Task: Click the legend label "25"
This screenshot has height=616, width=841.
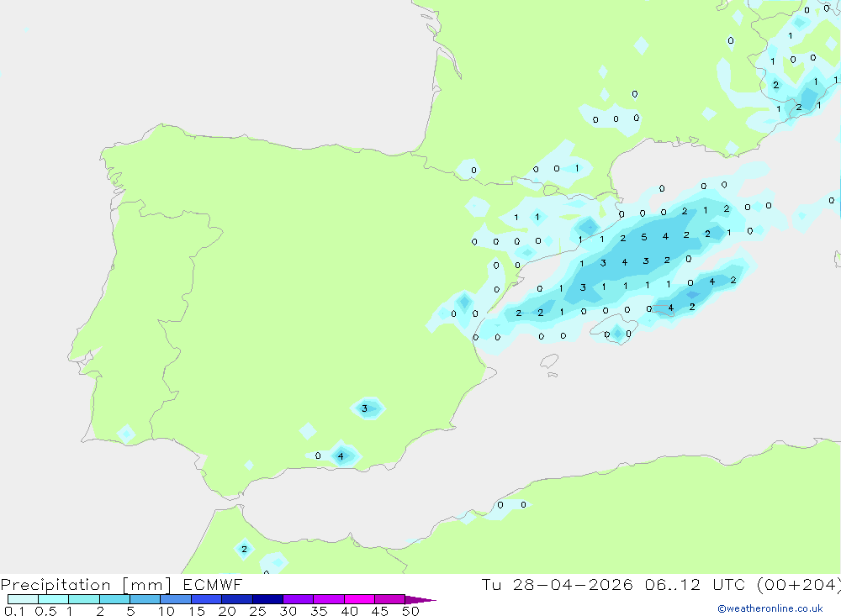Action: click(x=257, y=611)
